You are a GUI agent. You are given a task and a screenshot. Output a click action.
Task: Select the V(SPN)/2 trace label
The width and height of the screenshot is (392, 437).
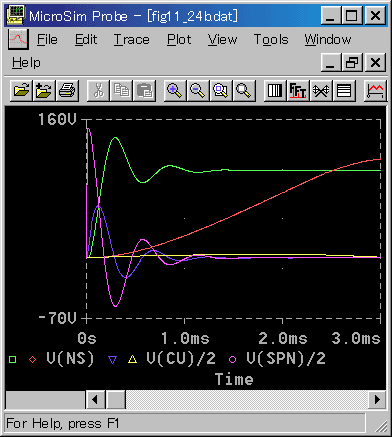[286, 359]
